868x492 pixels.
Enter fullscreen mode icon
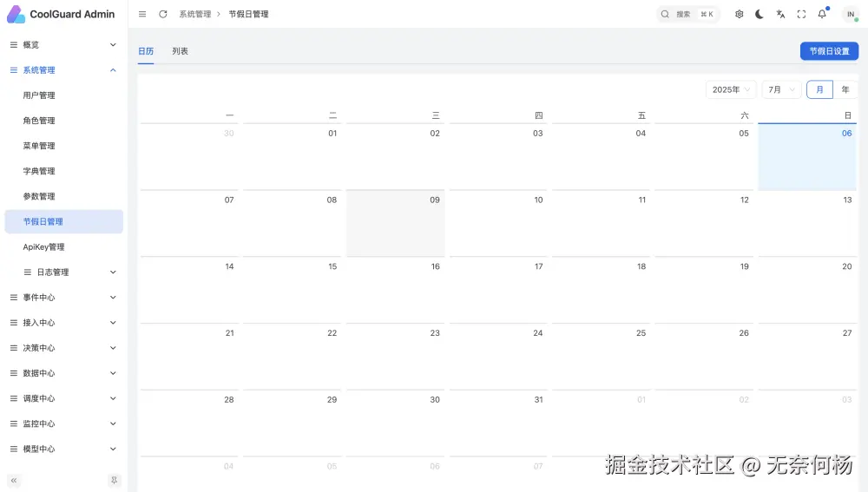pyautogui.click(x=801, y=15)
